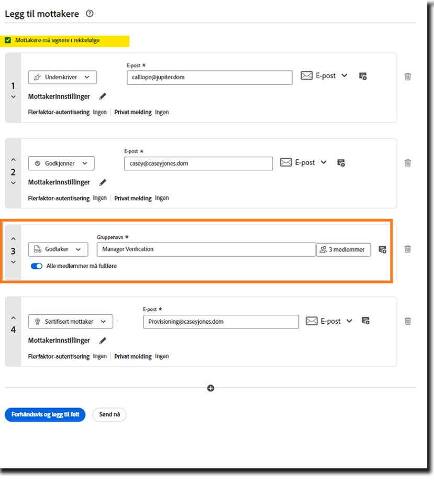The width and height of the screenshot is (434, 504).
Task: Add a new recipient with the plus icon
Action: 210,388
